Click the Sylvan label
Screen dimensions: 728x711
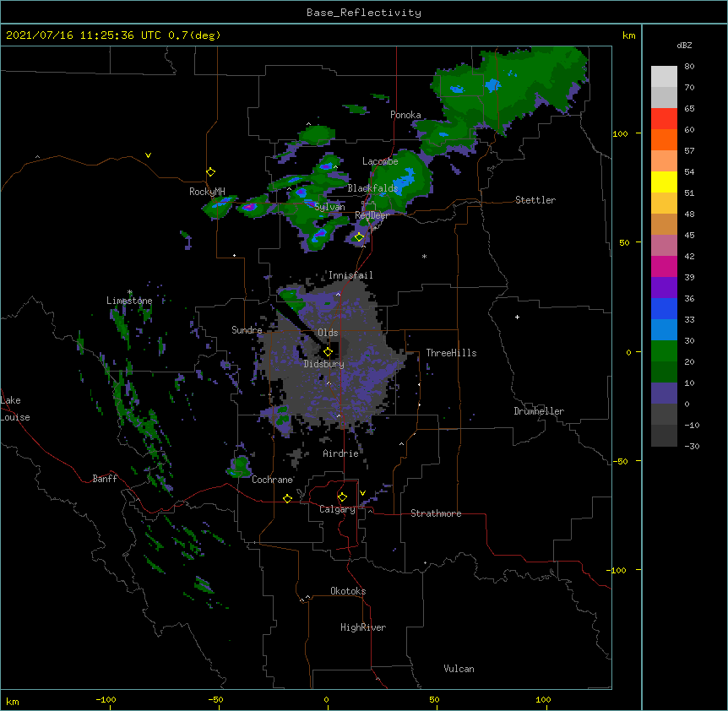coord(329,207)
